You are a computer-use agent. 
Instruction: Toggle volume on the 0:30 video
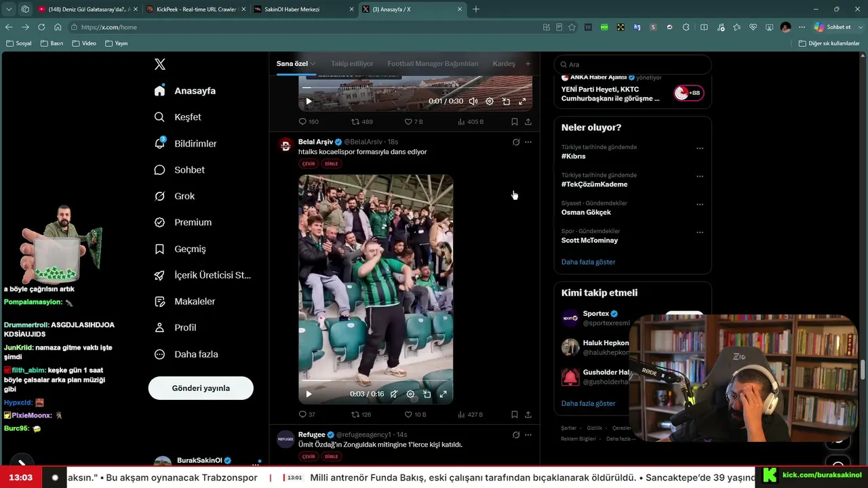tap(473, 102)
